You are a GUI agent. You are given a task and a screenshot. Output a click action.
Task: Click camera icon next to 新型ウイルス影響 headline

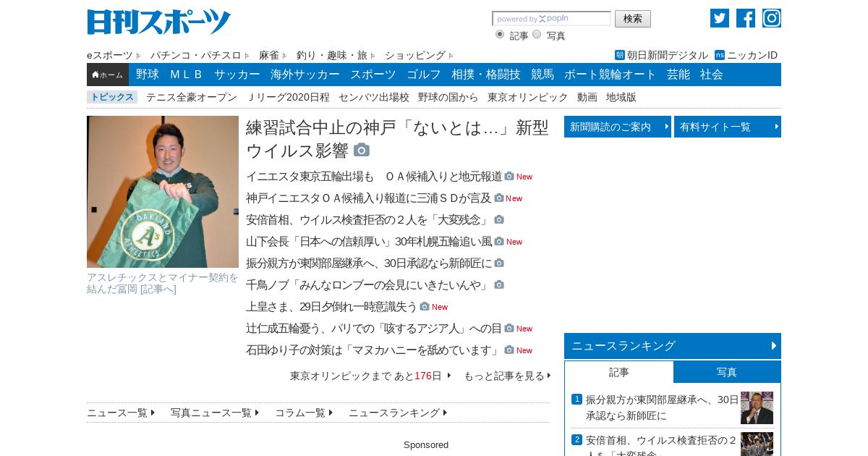point(362,150)
